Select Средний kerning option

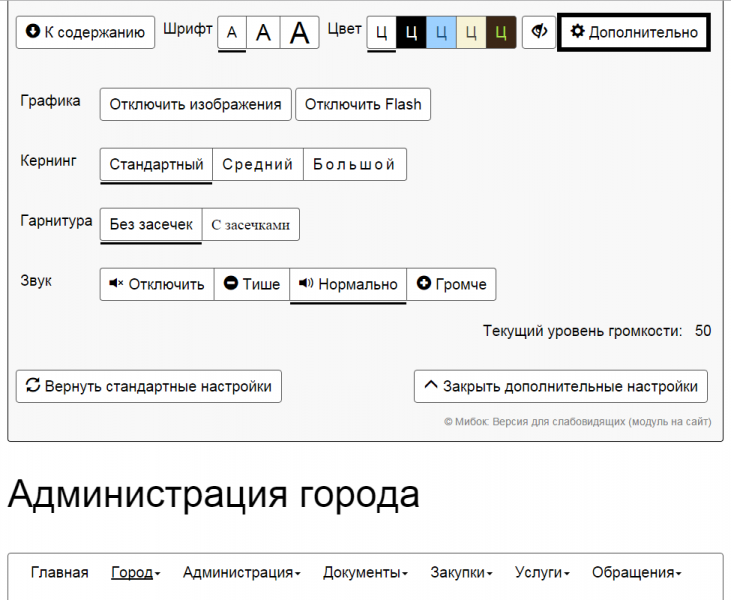258,165
